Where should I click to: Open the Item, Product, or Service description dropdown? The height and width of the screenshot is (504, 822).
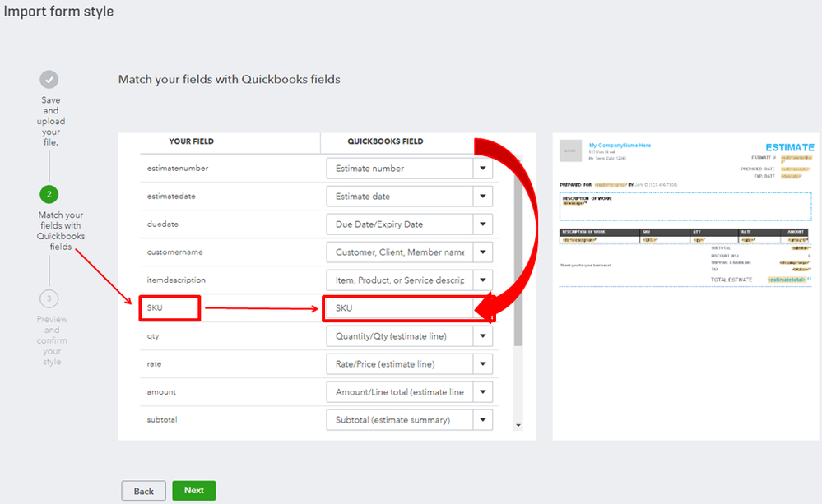[x=482, y=280]
